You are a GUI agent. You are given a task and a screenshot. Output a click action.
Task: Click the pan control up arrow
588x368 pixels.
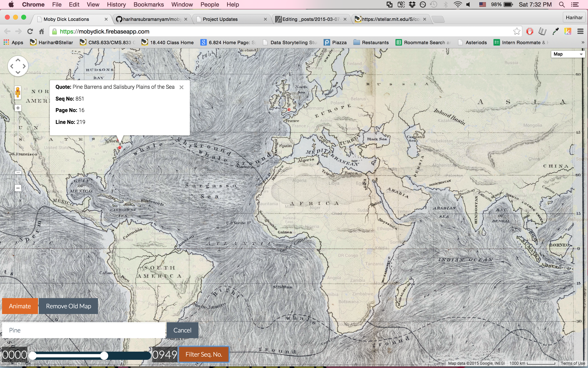[18, 60]
